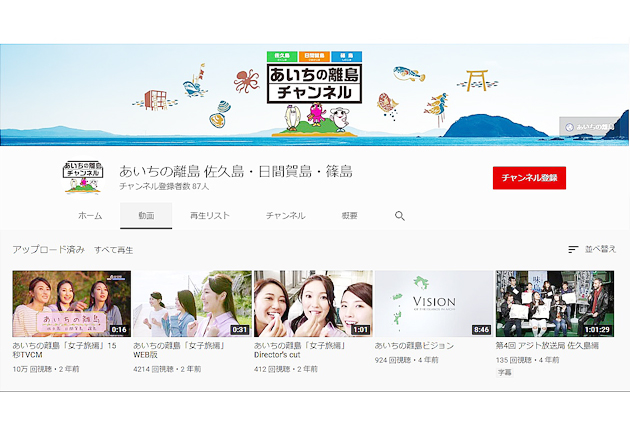The image size is (630, 430).
Task: Click title 第4回 アジト放送局 佐久島編
Action: [x=547, y=346]
